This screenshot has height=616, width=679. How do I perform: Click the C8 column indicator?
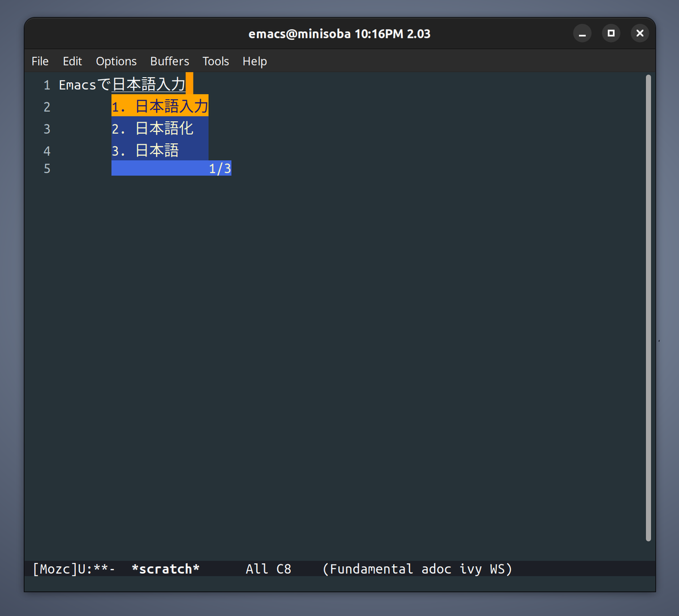point(283,569)
